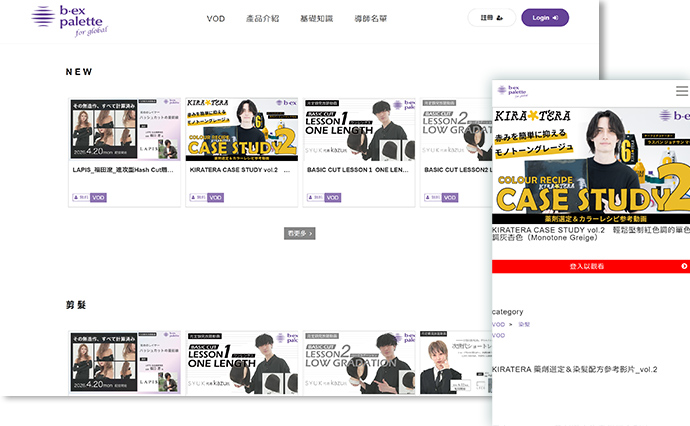Click the LAPIS Hash Cut title text under NEW
The height and width of the screenshot is (426, 690).
tap(123, 170)
